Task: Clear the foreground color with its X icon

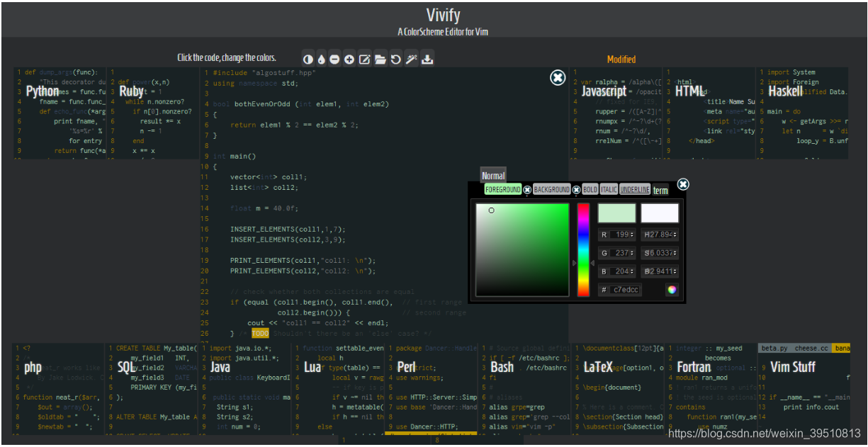Action: click(x=527, y=190)
